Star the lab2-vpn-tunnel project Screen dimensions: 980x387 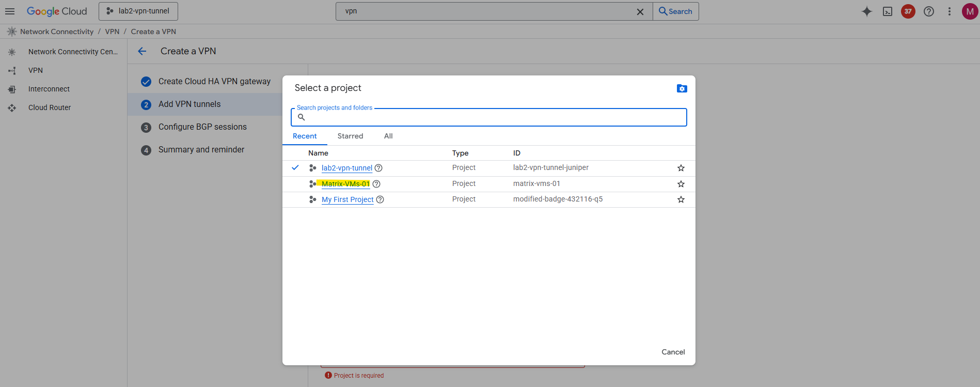click(x=681, y=168)
